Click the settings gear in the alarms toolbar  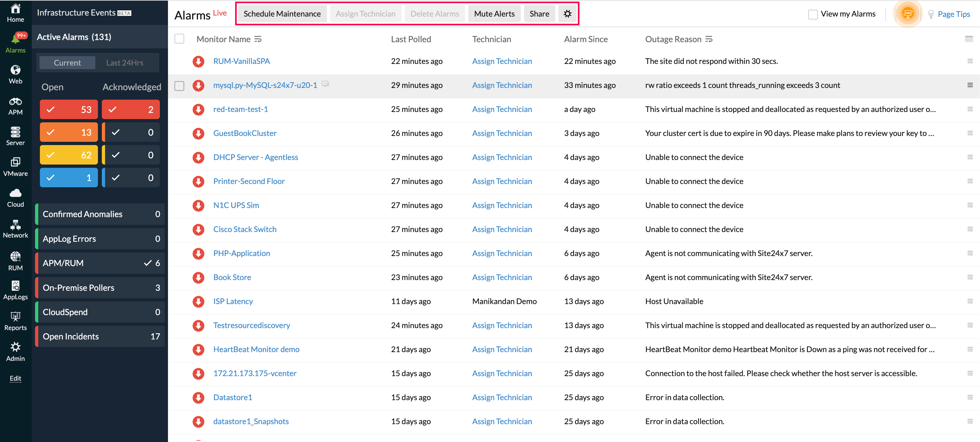[567, 14]
